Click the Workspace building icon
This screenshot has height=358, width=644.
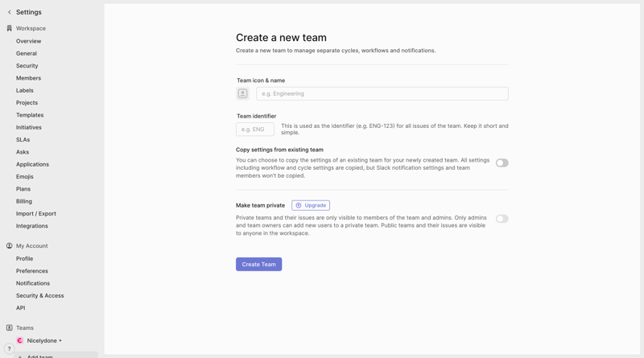tap(10, 28)
